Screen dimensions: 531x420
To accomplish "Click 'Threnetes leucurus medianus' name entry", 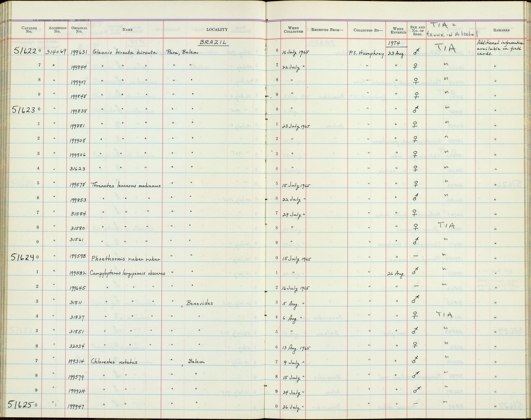I will coord(126,185).
